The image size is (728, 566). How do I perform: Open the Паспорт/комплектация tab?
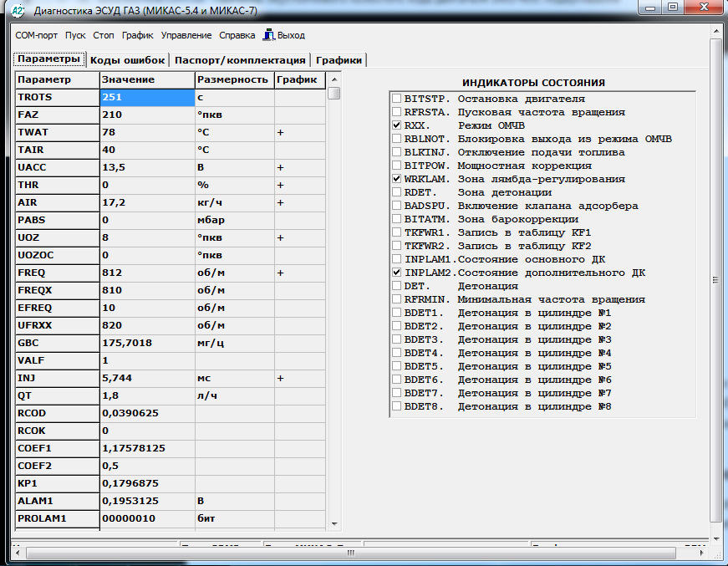(240, 60)
